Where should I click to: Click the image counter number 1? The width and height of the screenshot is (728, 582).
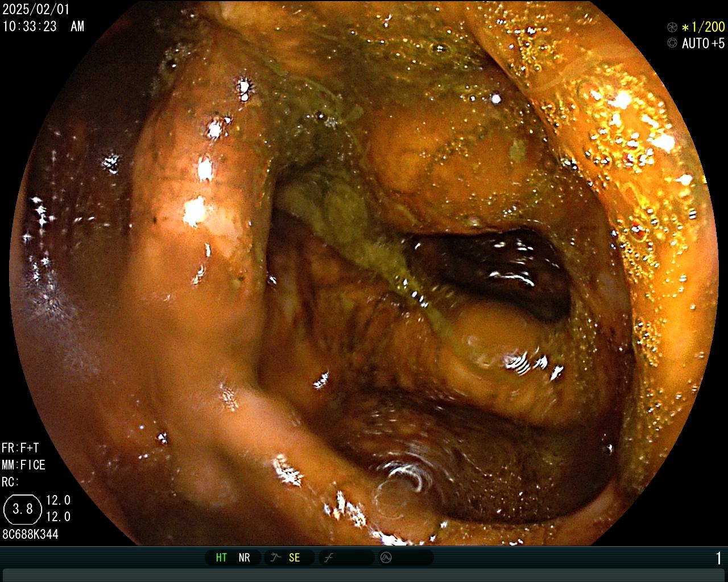pos(719,558)
